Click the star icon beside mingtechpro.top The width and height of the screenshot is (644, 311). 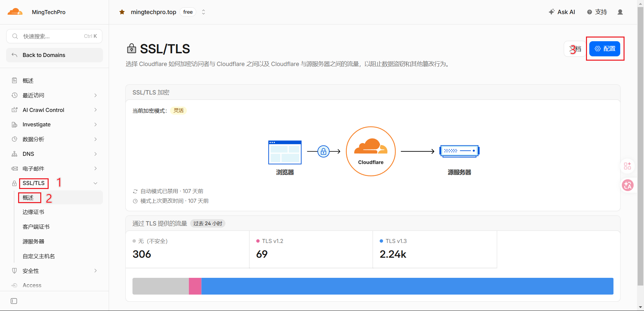(122, 12)
